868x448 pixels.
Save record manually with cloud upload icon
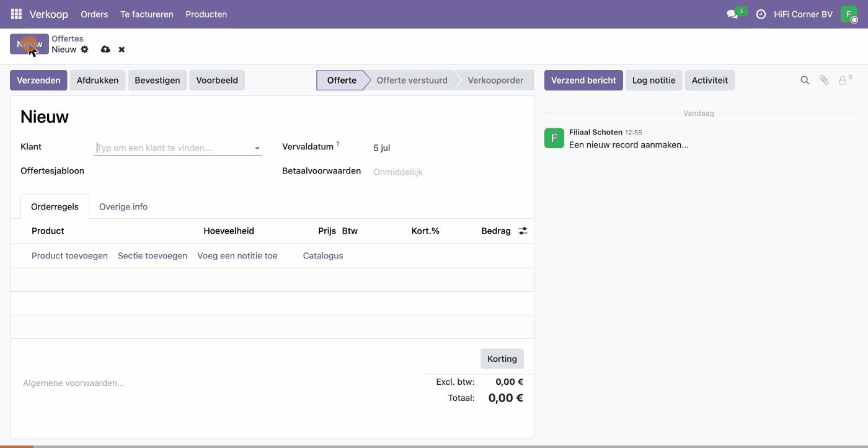pyautogui.click(x=105, y=49)
